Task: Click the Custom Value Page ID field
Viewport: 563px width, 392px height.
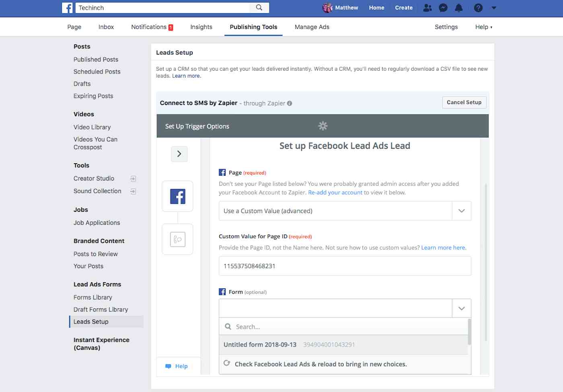Action: click(345, 266)
